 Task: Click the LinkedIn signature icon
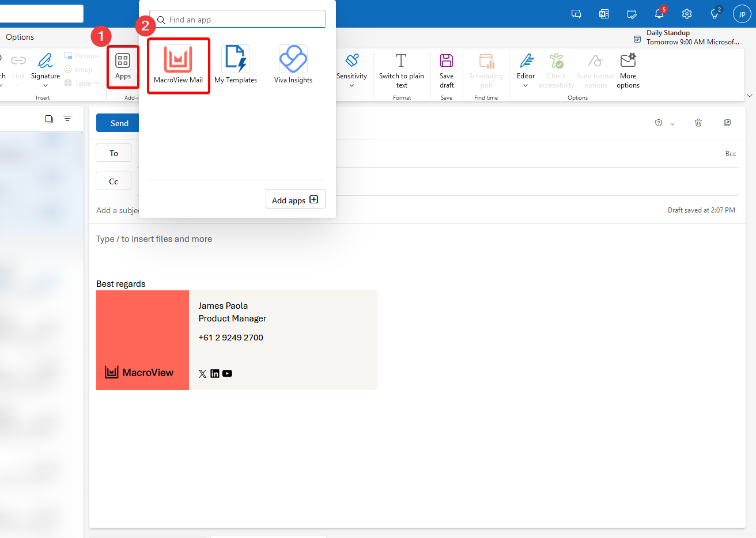coord(214,373)
